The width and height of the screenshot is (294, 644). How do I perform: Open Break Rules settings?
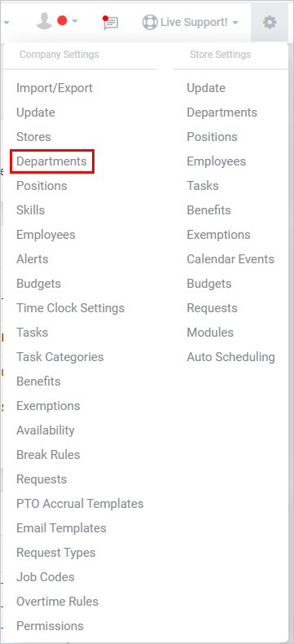point(48,455)
